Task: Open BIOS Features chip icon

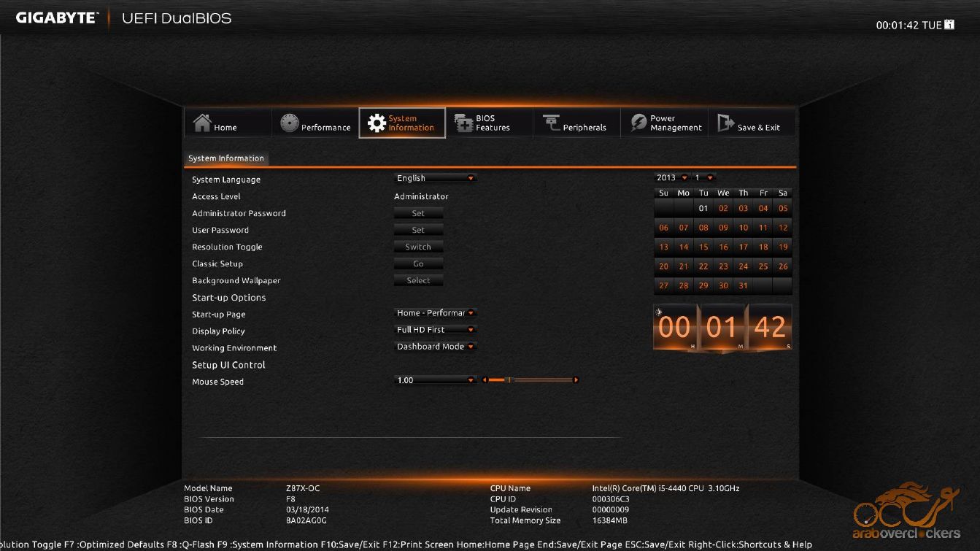Action: point(464,123)
